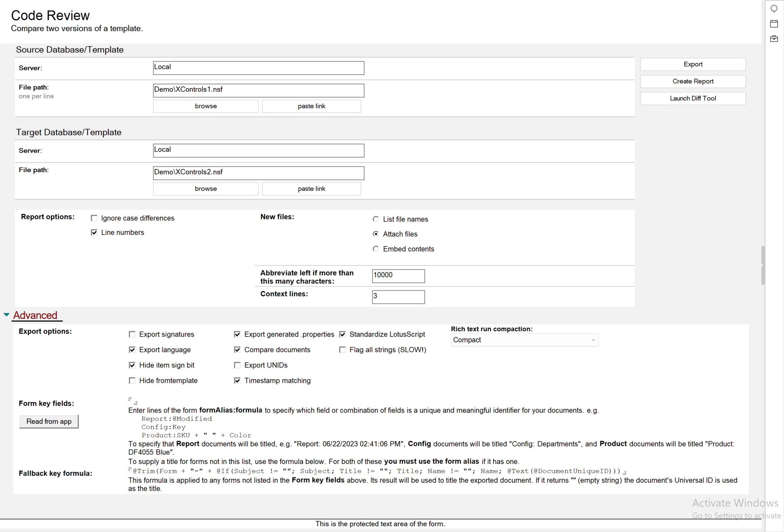Screen dimensions: 784x532
Task: Browse for the source file path
Action: point(206,106)
